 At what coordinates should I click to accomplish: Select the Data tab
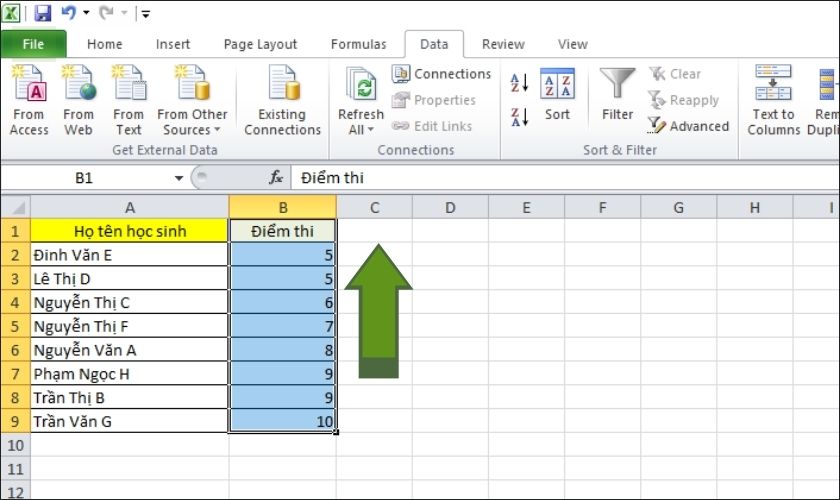coord(434,44)
